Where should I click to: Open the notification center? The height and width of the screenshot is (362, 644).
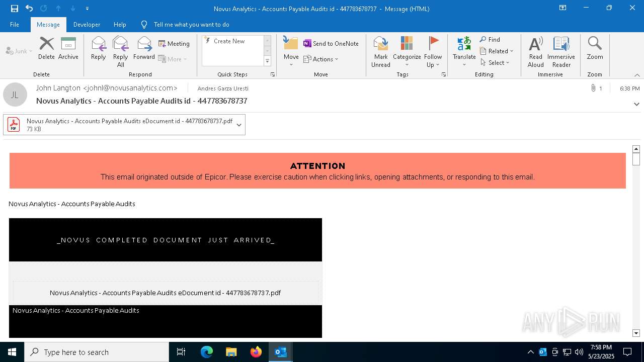point(627,352)
